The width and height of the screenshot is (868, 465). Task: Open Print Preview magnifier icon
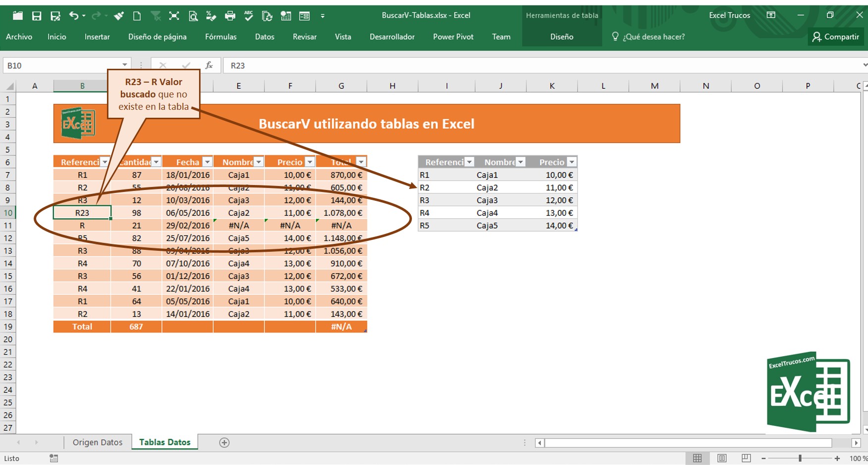tap(193, 16)
